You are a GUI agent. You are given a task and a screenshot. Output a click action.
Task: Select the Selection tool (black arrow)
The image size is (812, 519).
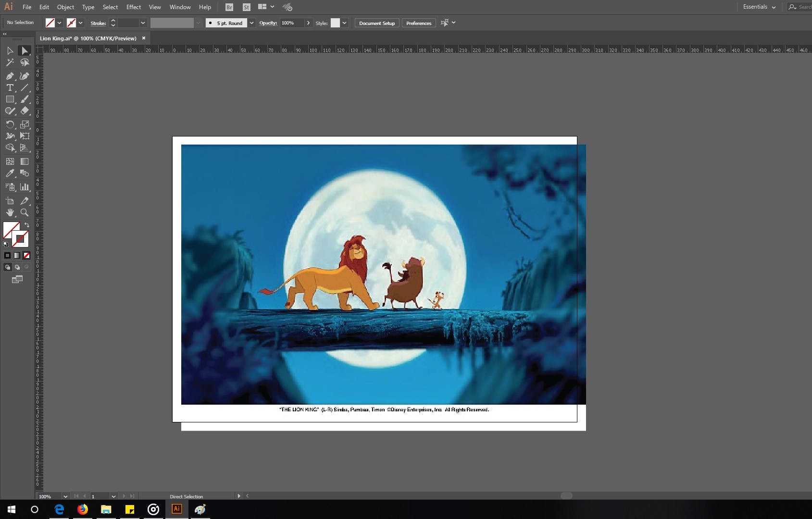(x=10, y=51)
